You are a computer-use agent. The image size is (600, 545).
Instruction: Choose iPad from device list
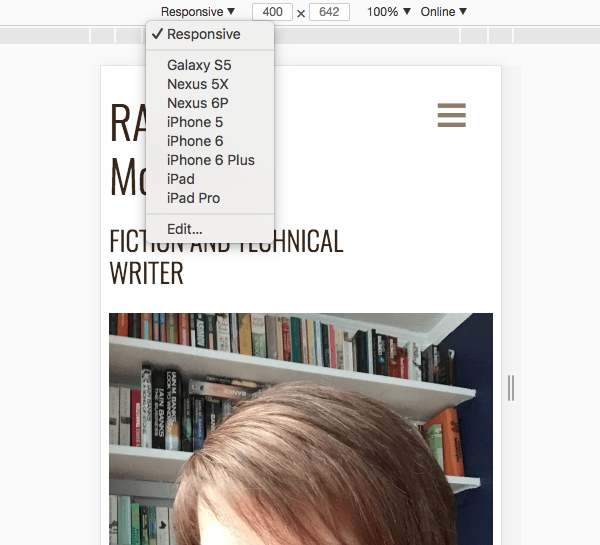pyautogui.click(x=210, y=179)
